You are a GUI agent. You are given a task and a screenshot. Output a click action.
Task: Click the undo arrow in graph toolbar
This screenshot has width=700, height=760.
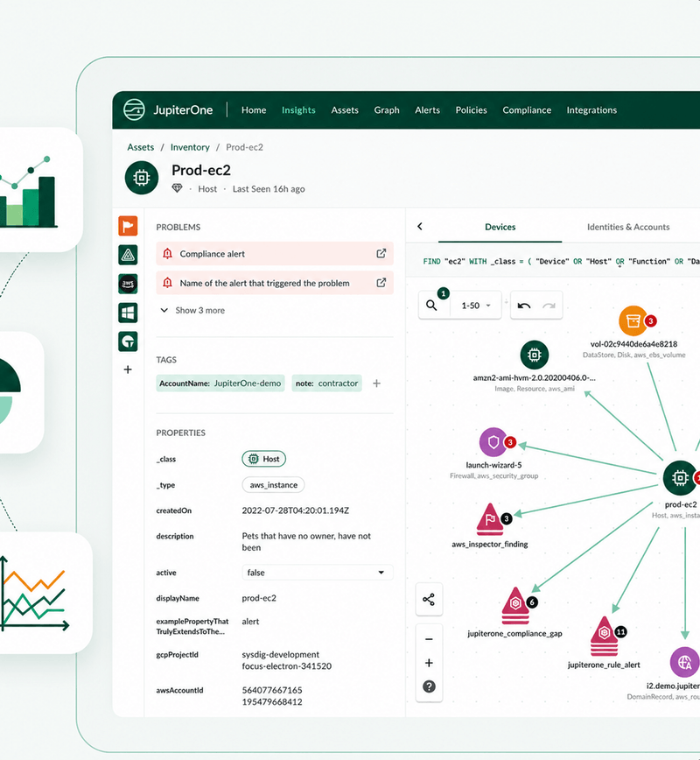point(523,306)
